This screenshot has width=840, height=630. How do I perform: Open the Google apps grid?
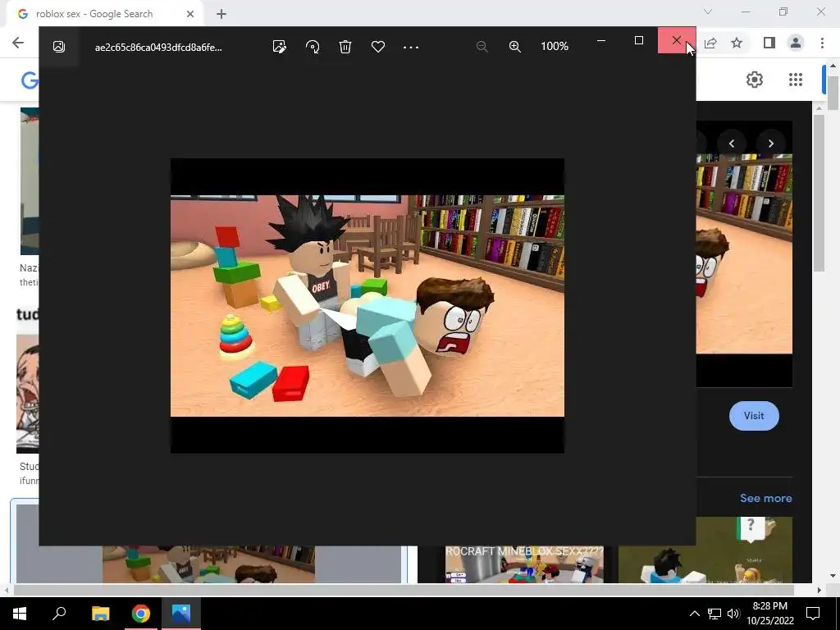click(796, 80)
